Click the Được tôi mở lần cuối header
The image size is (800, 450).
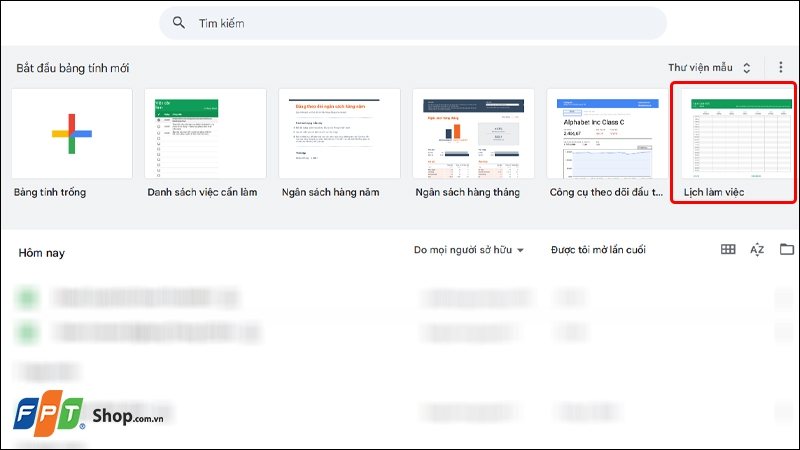(x=598, y=250)
